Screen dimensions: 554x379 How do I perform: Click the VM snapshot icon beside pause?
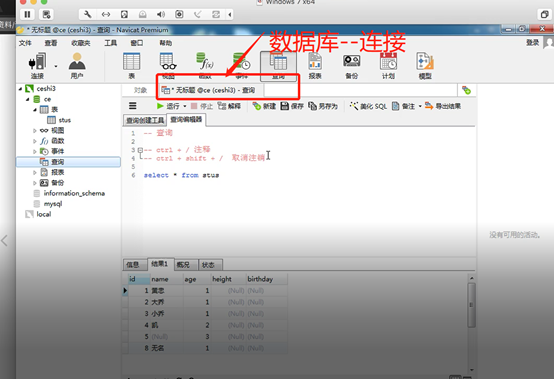(x=46, y=14)
